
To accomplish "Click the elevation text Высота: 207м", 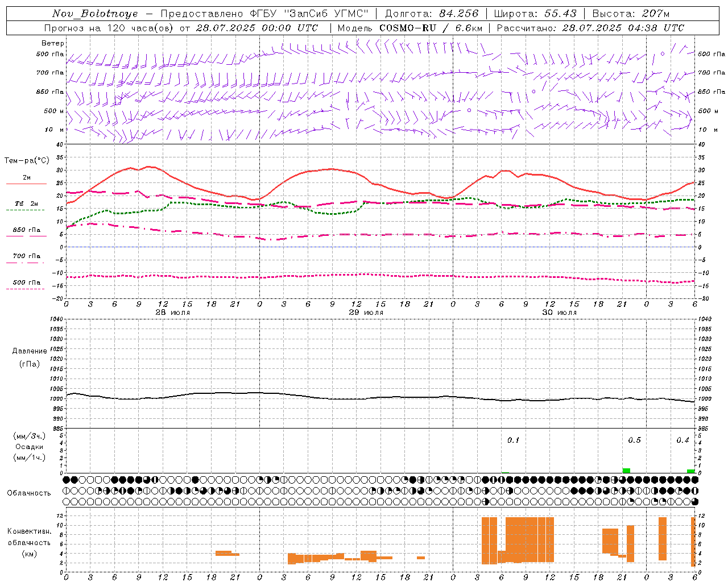I will 631,14.
